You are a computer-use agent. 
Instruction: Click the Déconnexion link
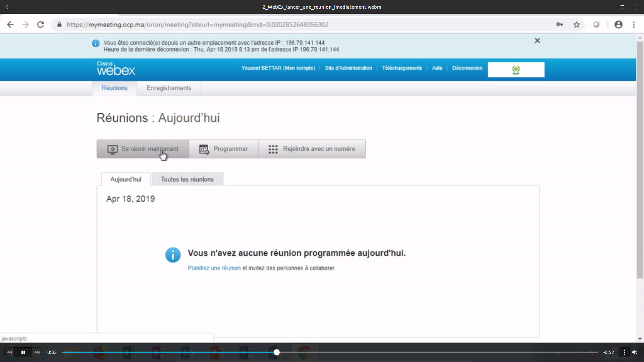(467, 68)
